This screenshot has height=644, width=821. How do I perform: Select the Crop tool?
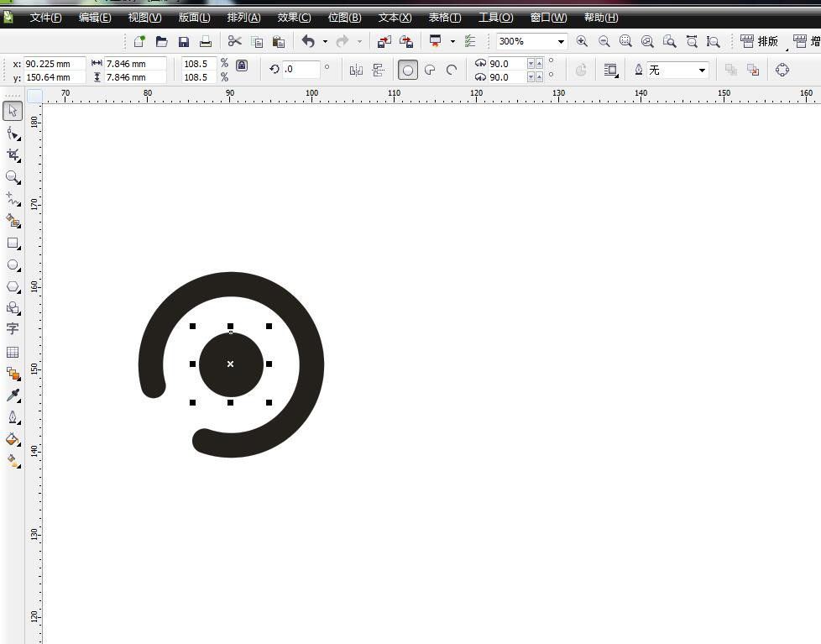coord(13,155)
